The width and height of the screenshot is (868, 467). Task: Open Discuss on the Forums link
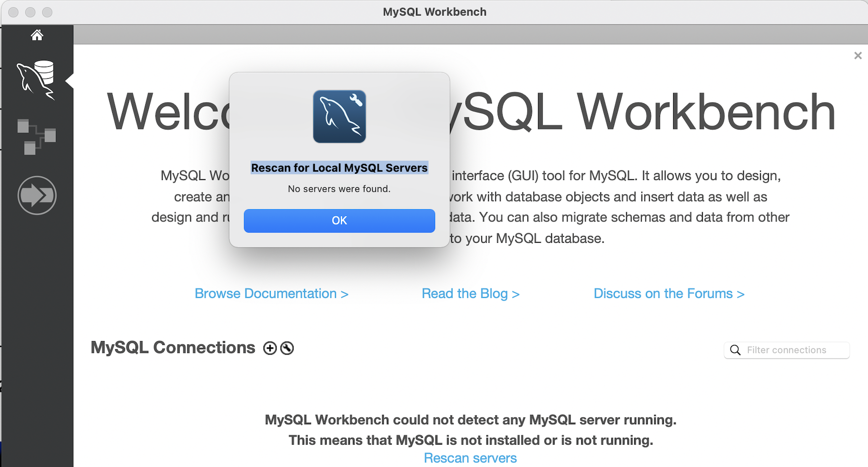(669, 294)
